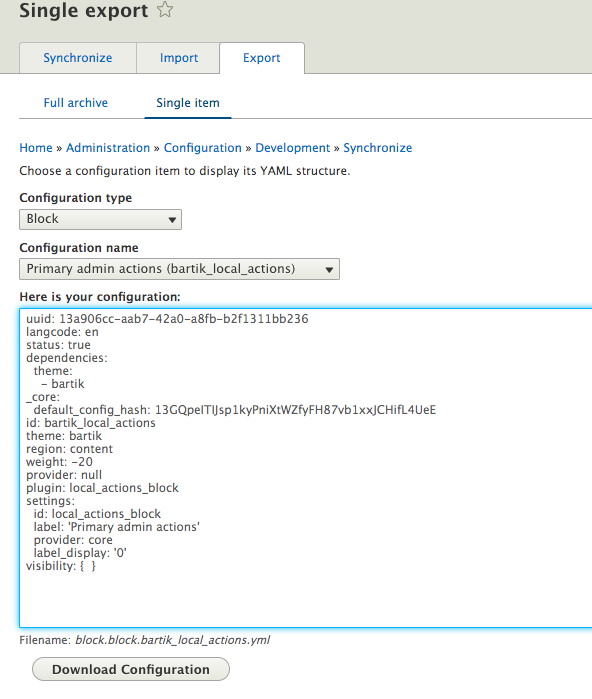This screenshot has height=699, width=592.
Task: Click the 'Configuration name' label
Action: (x=79, y=247)
